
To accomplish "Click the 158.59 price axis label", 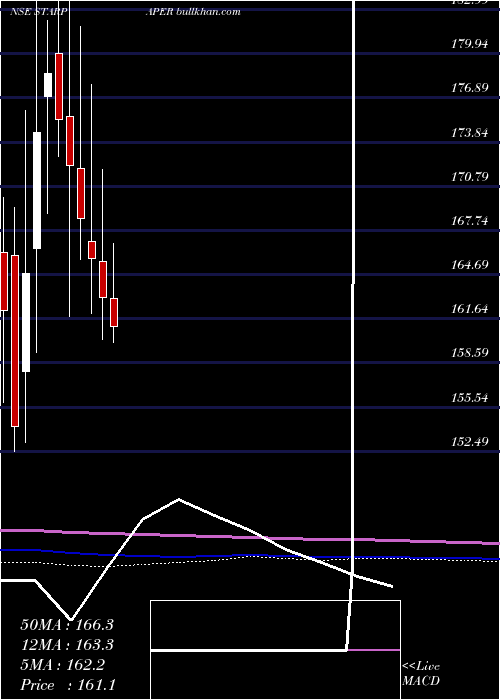I will [469, 353].
